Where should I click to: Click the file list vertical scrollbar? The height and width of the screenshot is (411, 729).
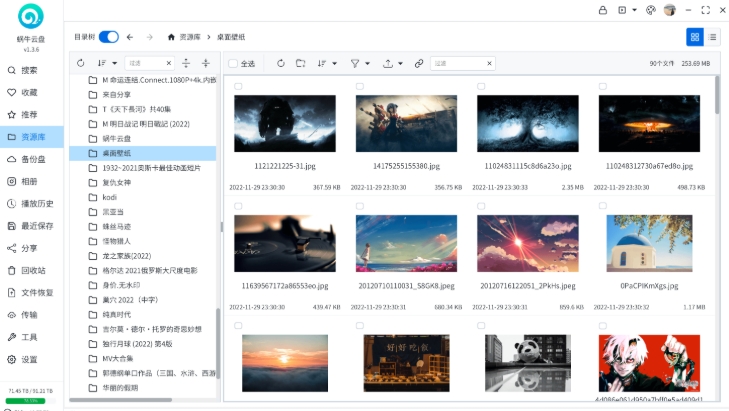click(x=716, y=95)
